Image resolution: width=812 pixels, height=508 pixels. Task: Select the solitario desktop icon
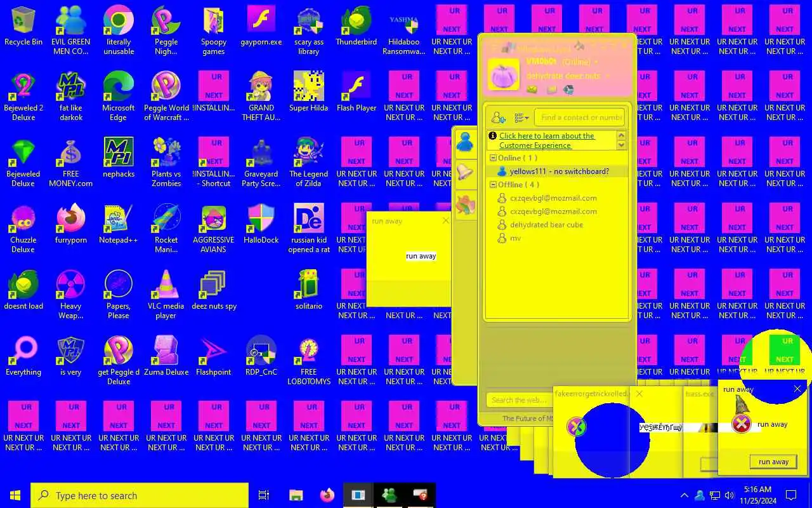click(309, 291)
